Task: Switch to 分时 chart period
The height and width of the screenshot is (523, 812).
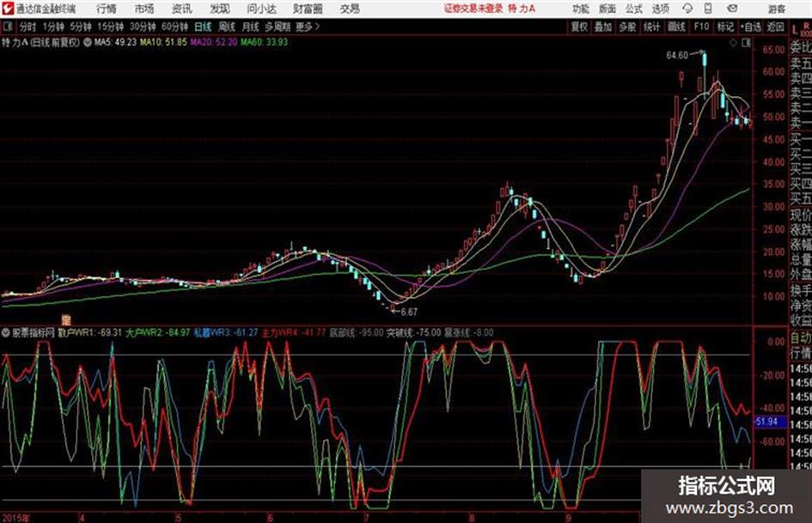Action: pos(28,27)
